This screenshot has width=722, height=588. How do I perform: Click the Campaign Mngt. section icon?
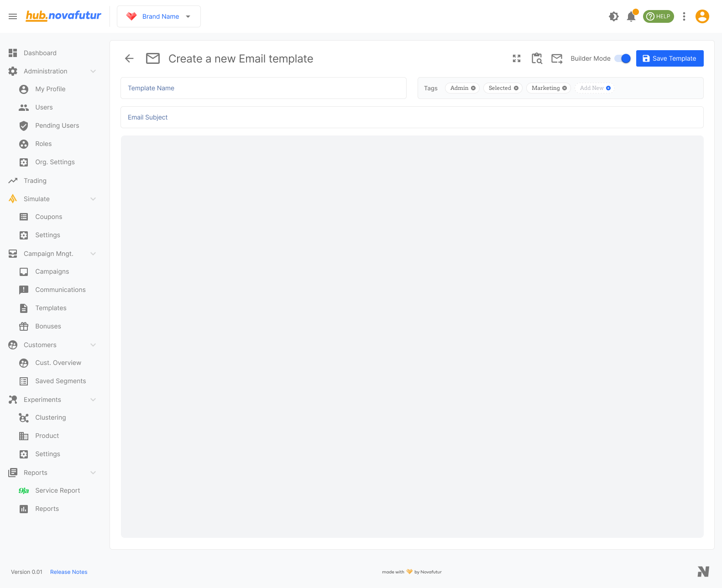tap(13, 254)
